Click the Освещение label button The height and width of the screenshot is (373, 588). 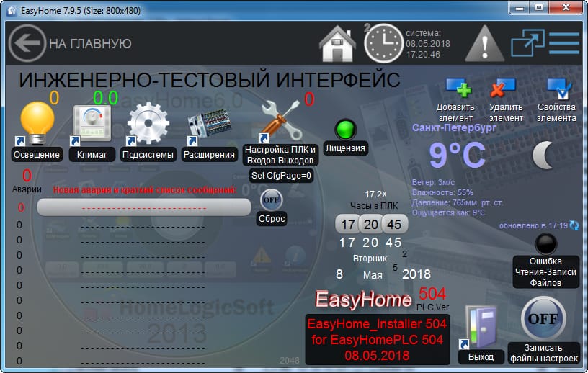click(37, 154)
